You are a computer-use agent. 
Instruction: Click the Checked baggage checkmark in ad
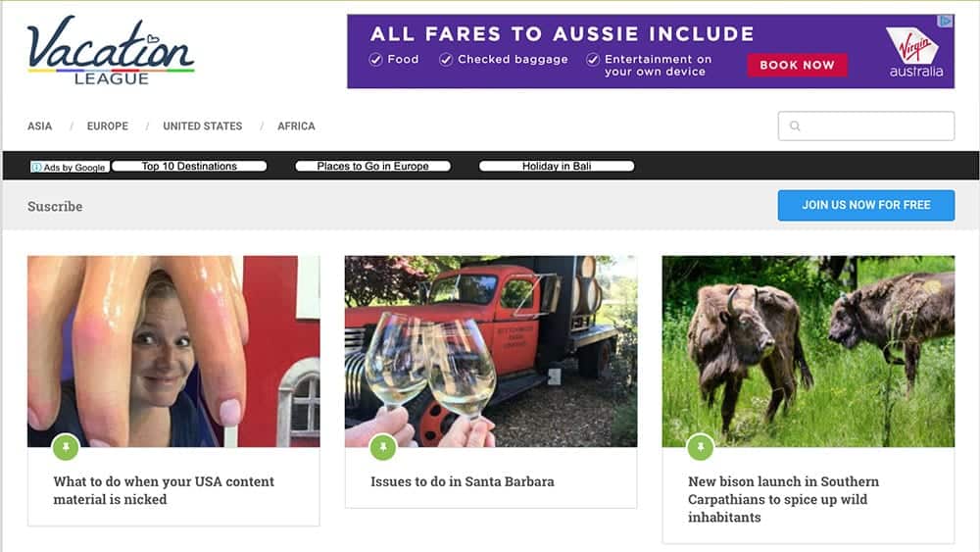pos(446,60)
